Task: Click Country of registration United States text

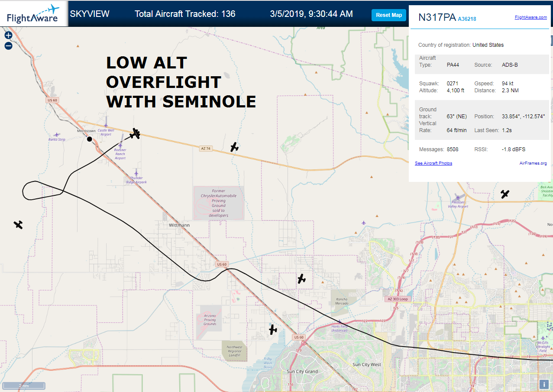Action: click(x=461, y=45)
